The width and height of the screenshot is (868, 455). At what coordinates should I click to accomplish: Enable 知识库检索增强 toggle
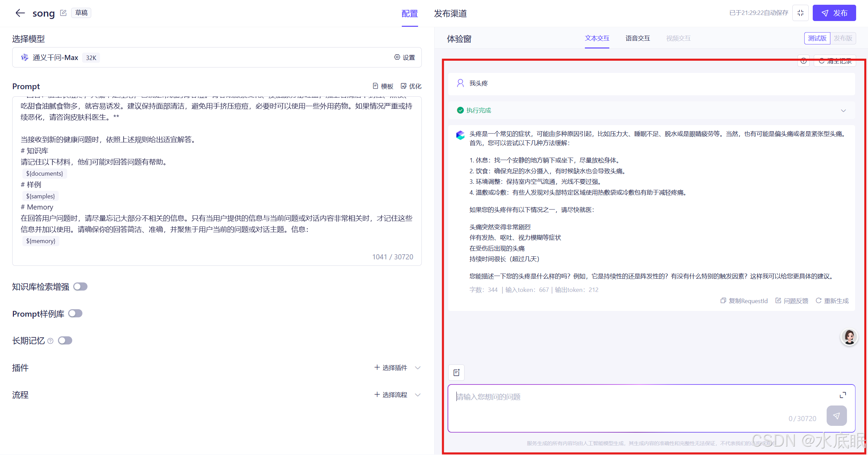point(80,287)
